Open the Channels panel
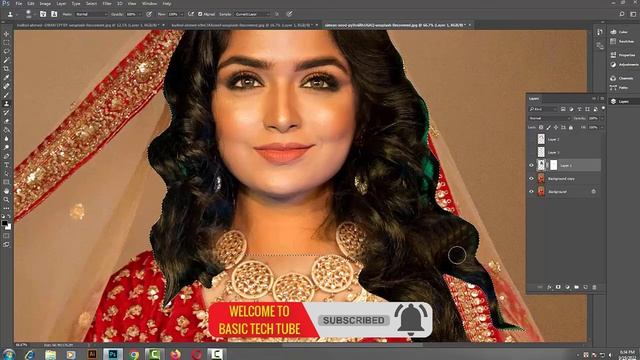 tap(622, 78)
